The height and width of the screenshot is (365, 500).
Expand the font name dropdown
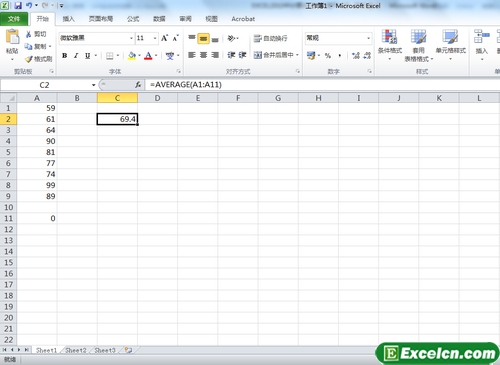[x=131, y=38]
